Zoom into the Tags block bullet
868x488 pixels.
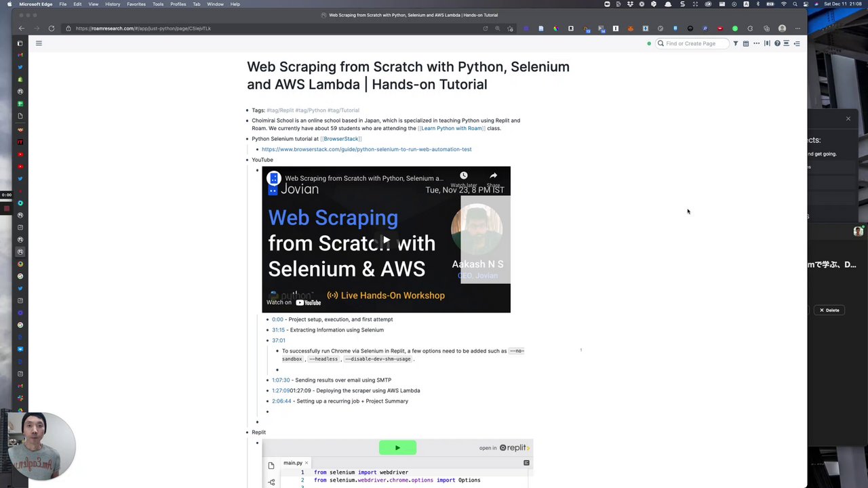[x=247, y=110]
